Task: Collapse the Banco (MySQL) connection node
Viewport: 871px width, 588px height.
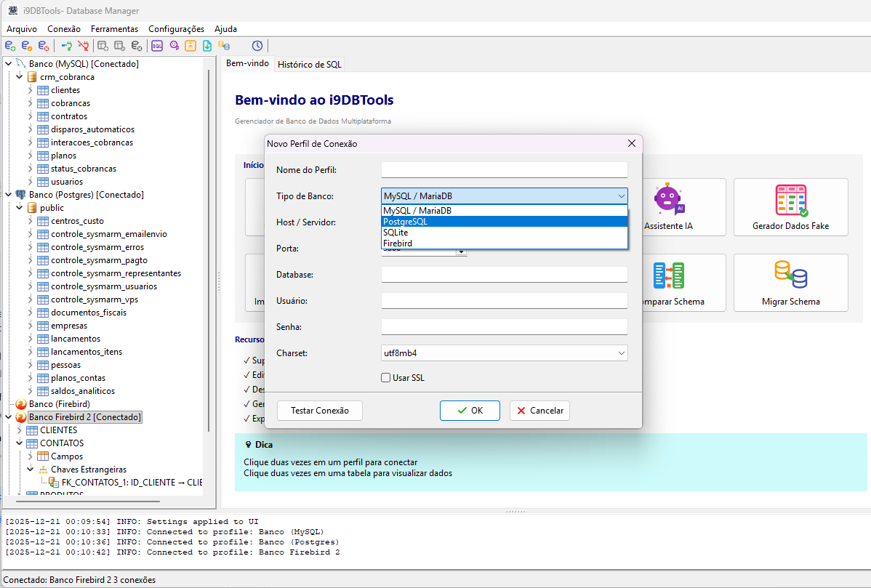Action: pos(8,64)
